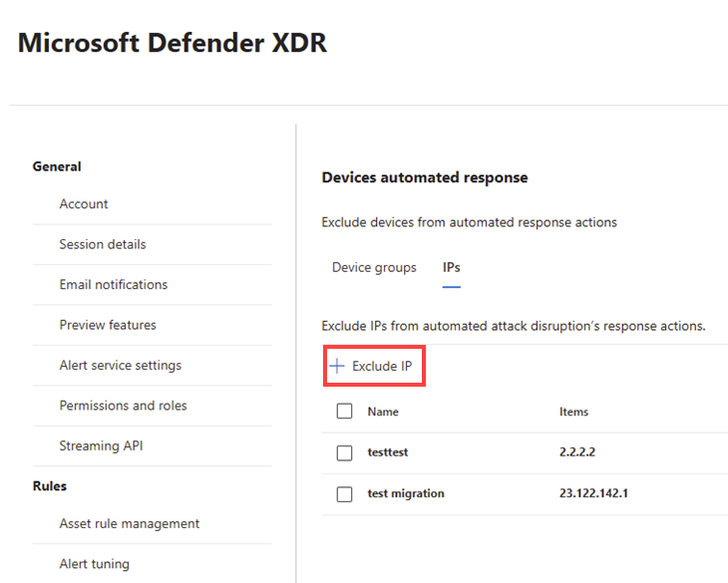Switch to the Device groups tab
Image resolution: width=728 pixels, height=583 pixels.
pyautogui.click(x=374, y=268)
